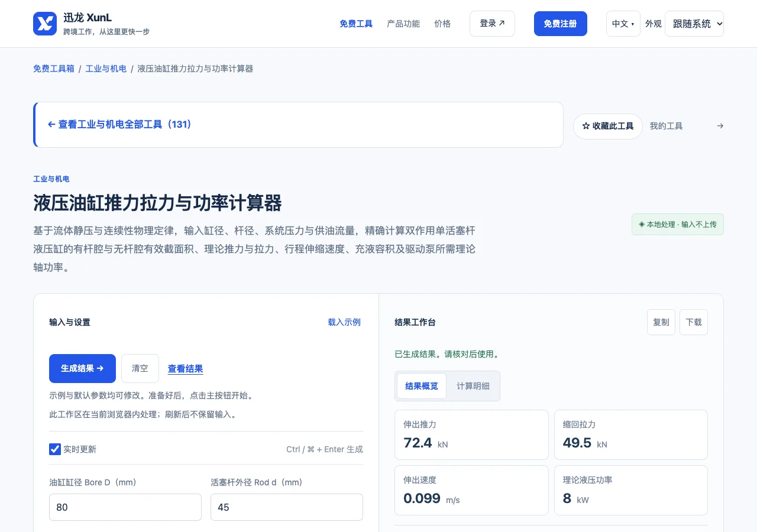Click the 本地处理 · 输入不上传 badge
Viewport: 757px width, 532px height.
tap(678, 225)
